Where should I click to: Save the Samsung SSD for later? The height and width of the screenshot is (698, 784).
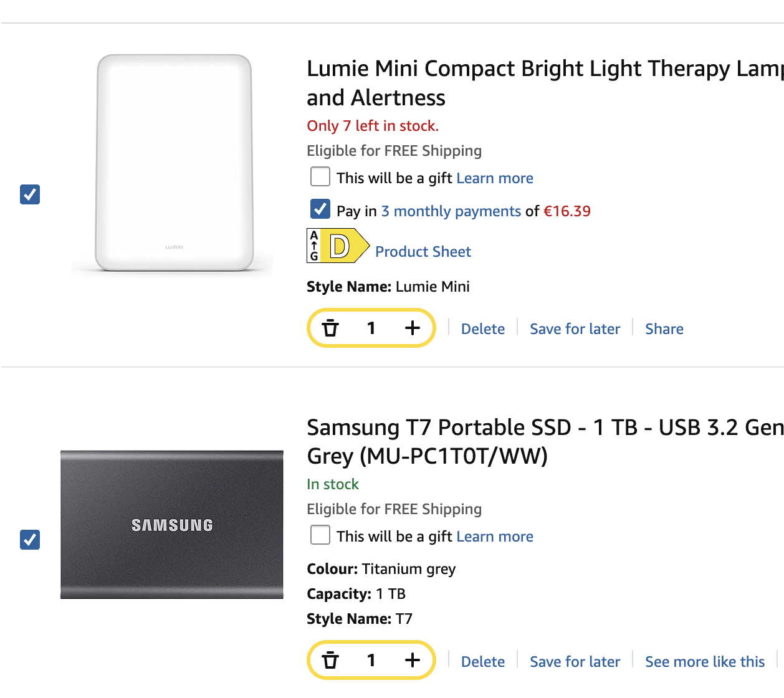(575, 662)
